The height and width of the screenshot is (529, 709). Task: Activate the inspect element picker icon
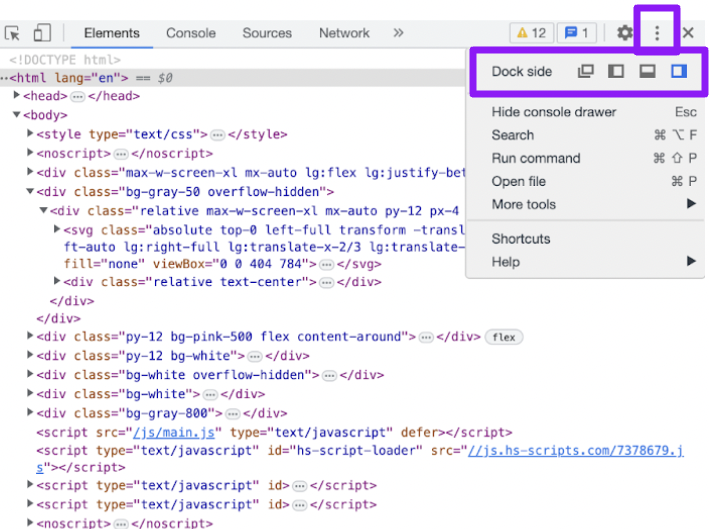pyautogui.click(x=12, y=33)
